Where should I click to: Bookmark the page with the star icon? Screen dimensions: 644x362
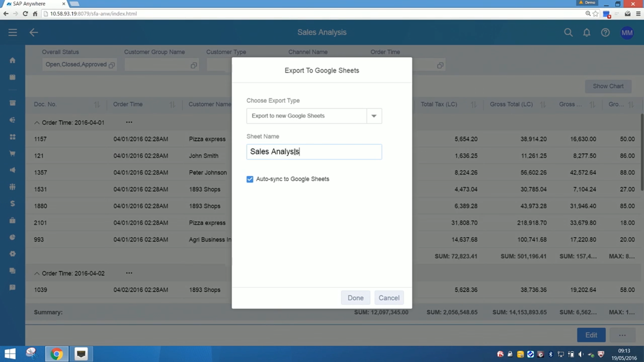click(x=596, y=14)
